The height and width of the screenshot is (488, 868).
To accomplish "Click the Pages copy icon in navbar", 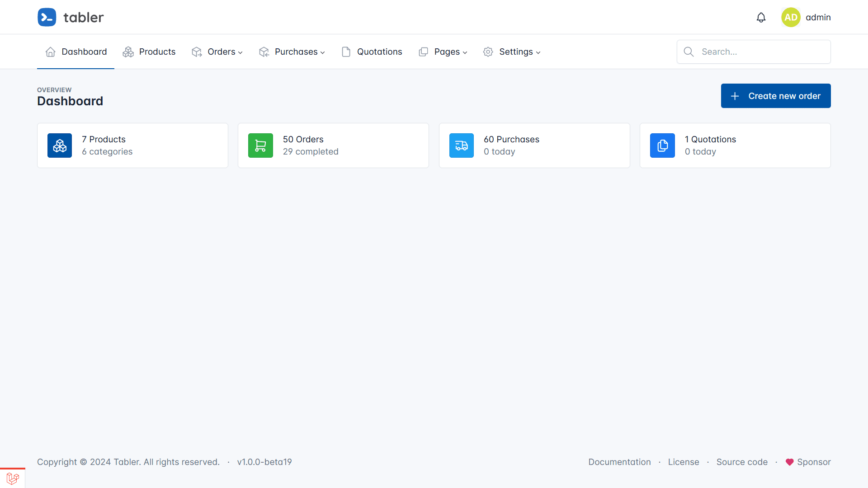I will pyautogui.click(x=424, y=52).
